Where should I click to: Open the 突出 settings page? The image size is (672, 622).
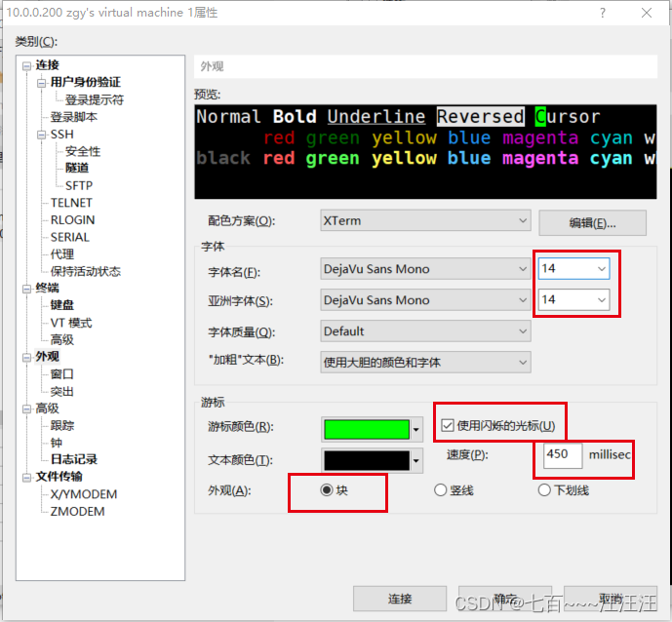pos(62,391)
